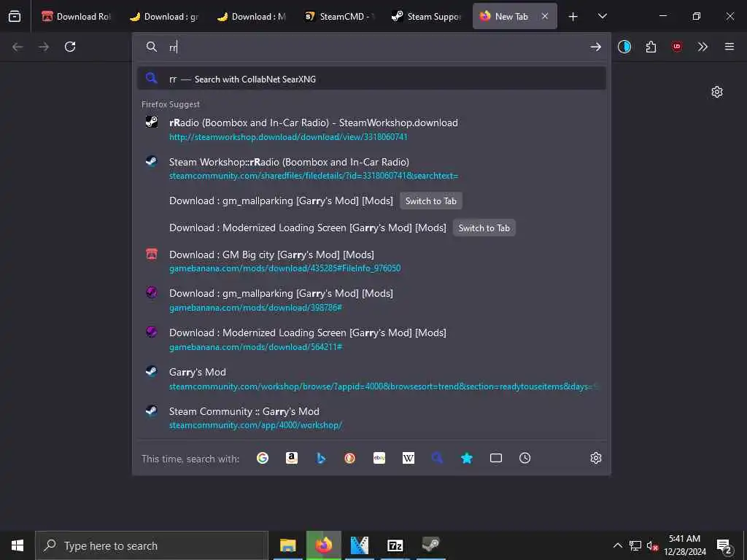Open the blue striped app on taskbar
The image size is (747, 560).
point(360,545)
